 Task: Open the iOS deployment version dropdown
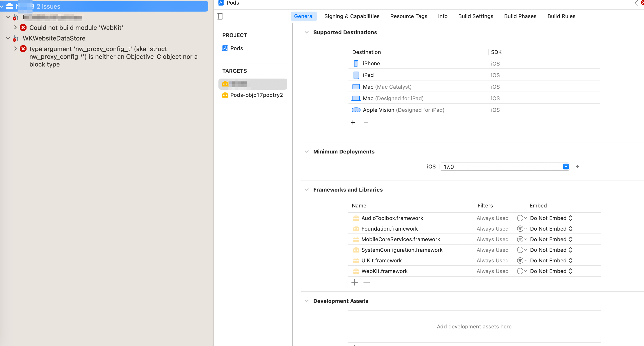click(x=566, y=167)
